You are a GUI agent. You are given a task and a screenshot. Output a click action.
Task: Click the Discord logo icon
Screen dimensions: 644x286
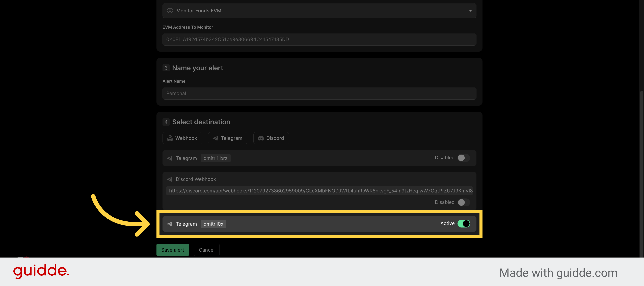tap(260, 138)
